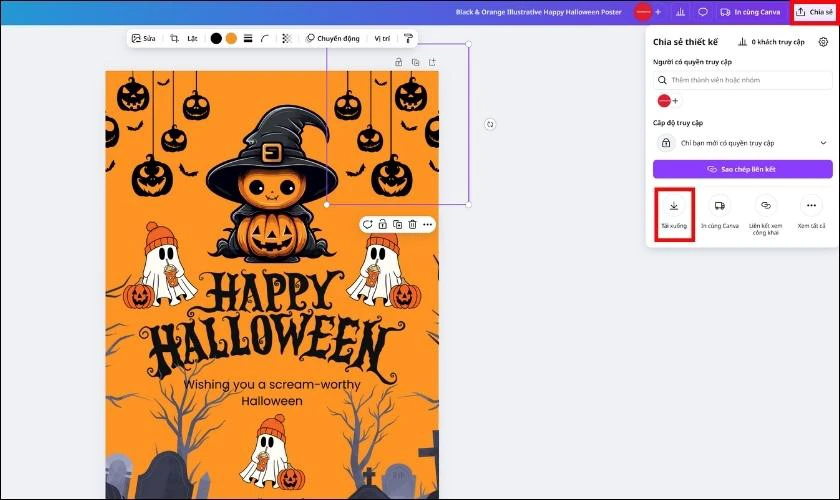This screenshot has height=500, width=840.
Task: Click the Chia sẻ share button
Action: (814, 12)
